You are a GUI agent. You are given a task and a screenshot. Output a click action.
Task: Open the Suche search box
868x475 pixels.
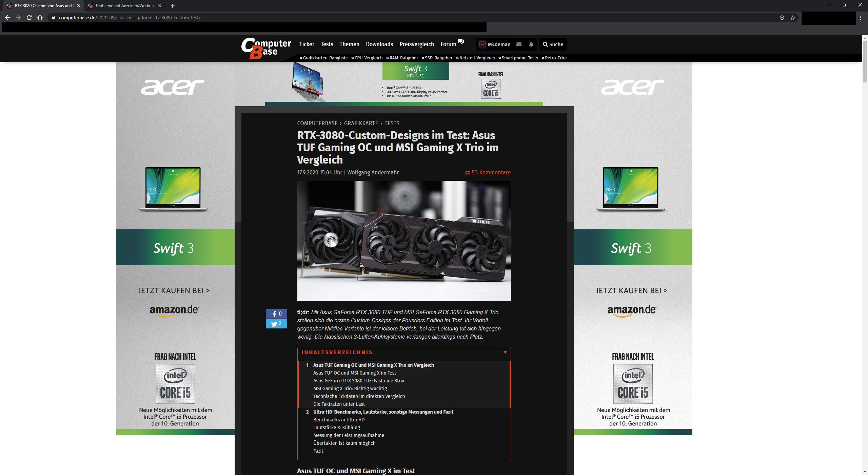click(x=553, y=44)
